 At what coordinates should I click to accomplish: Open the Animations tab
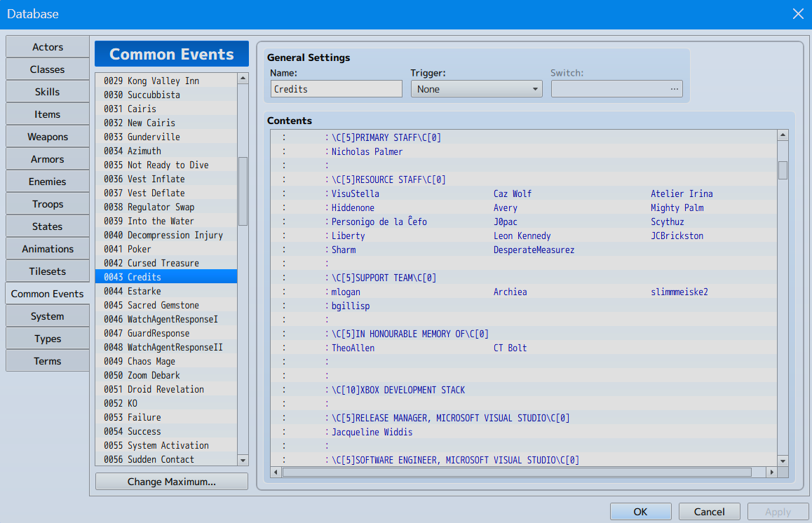tap(47, 249)
